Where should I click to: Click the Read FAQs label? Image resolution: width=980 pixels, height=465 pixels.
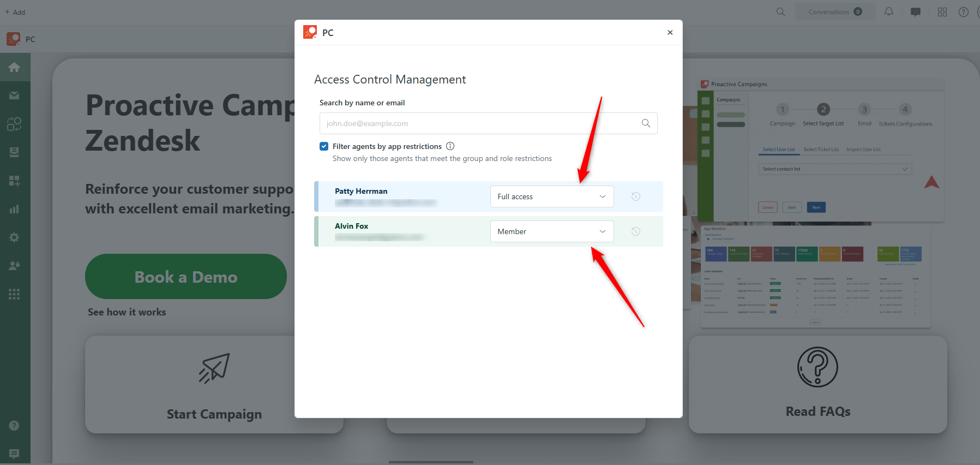pos(818,412)
